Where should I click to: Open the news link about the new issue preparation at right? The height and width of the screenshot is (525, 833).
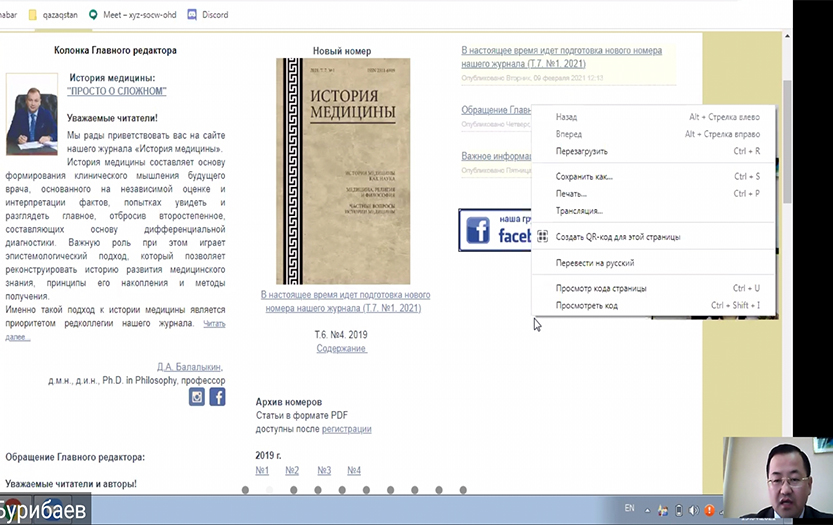(562, 57)
